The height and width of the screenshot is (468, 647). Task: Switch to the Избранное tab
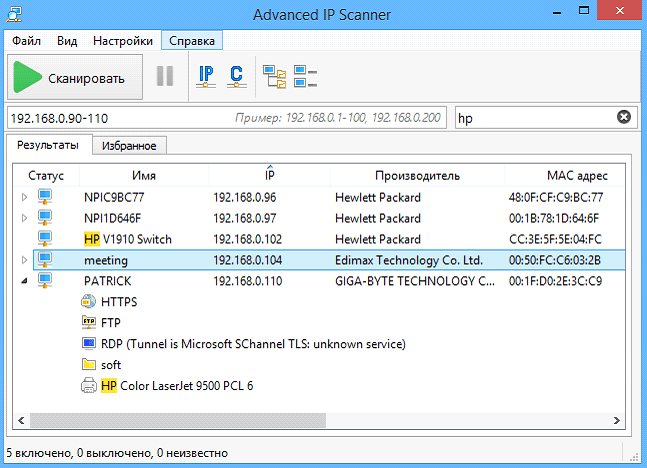click(129, 146)
